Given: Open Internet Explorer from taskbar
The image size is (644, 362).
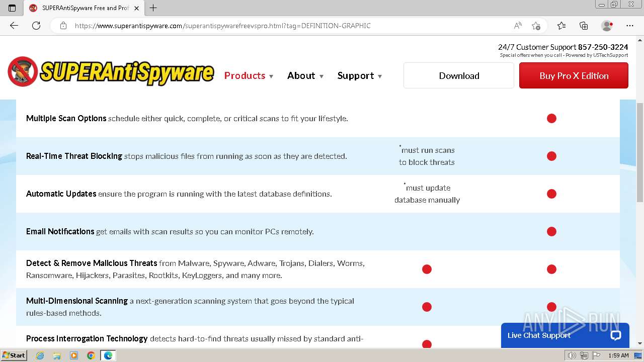Looking at the screenshot, I should pos(40,355).
